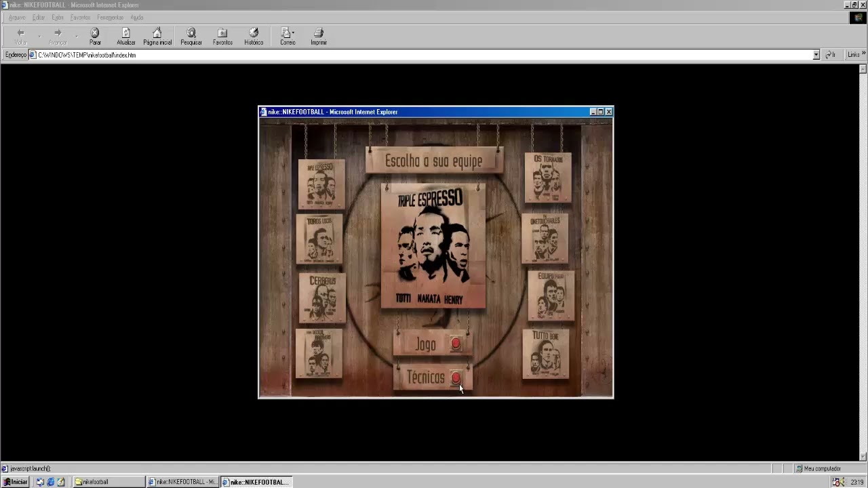This screenshot has height=488, width=868.
Task: Select the Toros Locos team poster
Action: [x=319, y=239]
